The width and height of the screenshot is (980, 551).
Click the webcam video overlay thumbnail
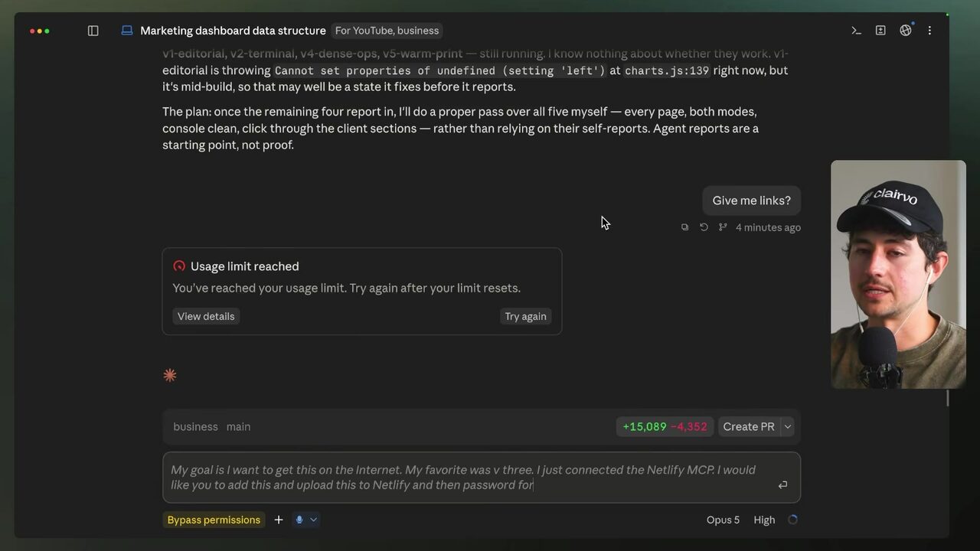(898, 274)
